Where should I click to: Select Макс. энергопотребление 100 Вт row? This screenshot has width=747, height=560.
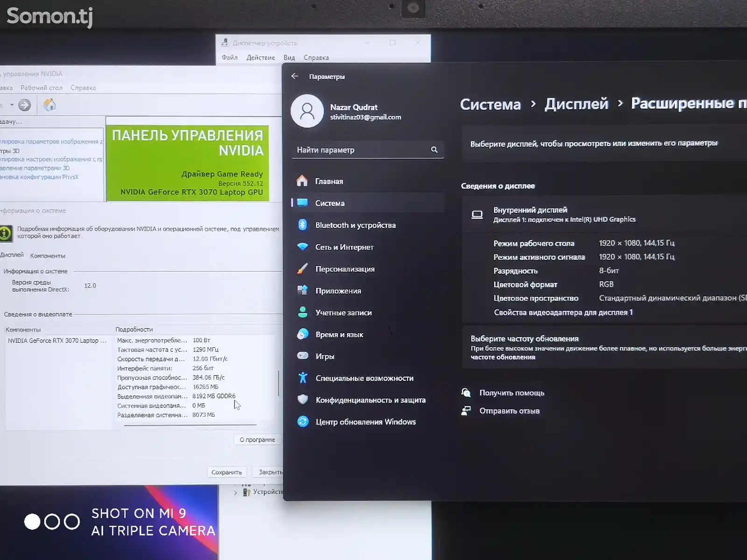(x=164, y=340)
